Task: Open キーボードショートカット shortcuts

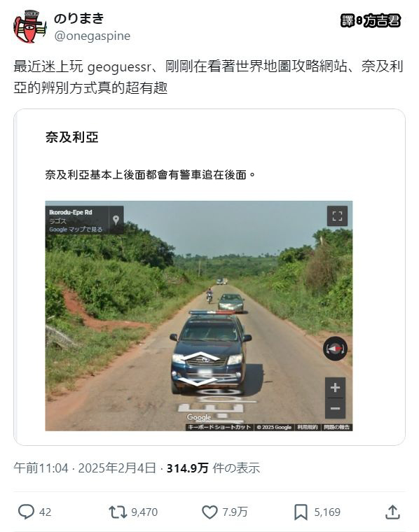Action: pyautogui.click(x=219, y=427)
